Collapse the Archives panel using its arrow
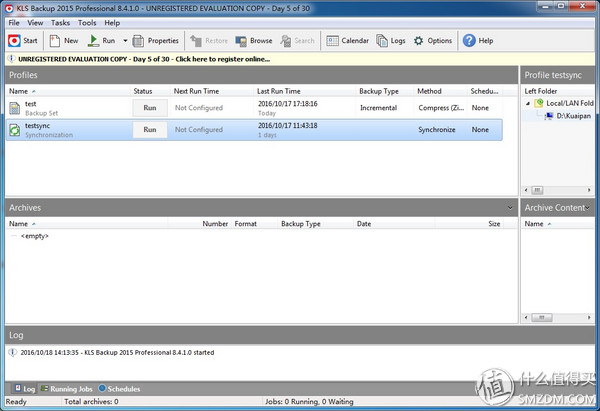The image size is (600, 411). (x=509, y=207)
